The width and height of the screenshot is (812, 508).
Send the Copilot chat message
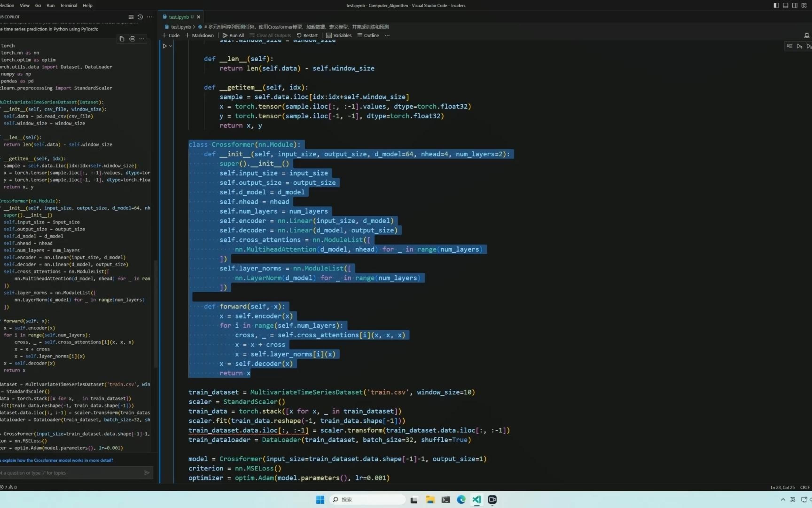(147, 473)
